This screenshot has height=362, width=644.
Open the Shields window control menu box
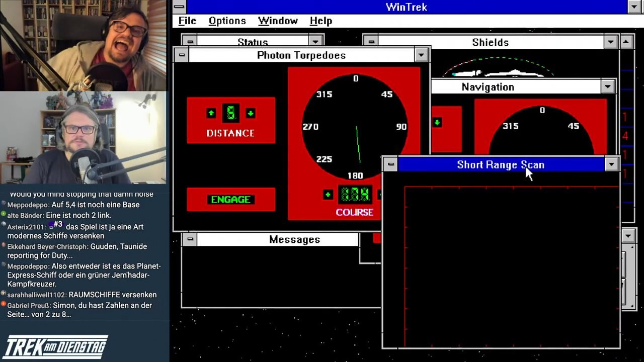[x=371, y=42]
